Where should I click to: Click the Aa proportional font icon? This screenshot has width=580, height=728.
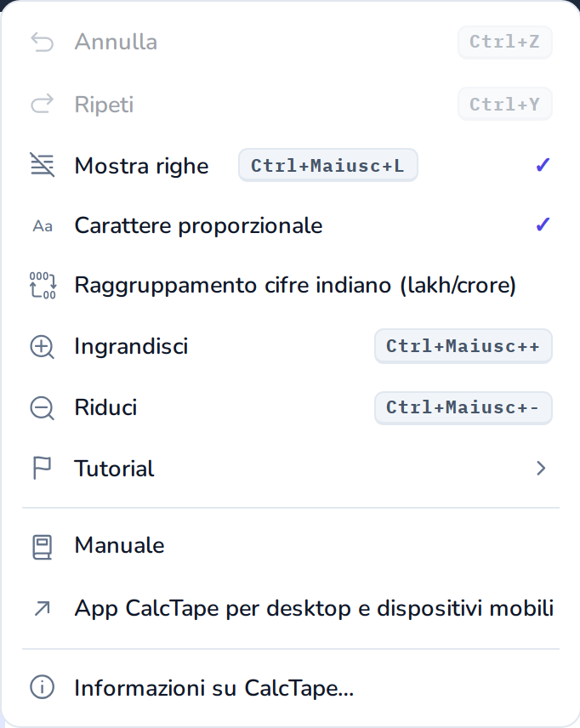(43, 226)
